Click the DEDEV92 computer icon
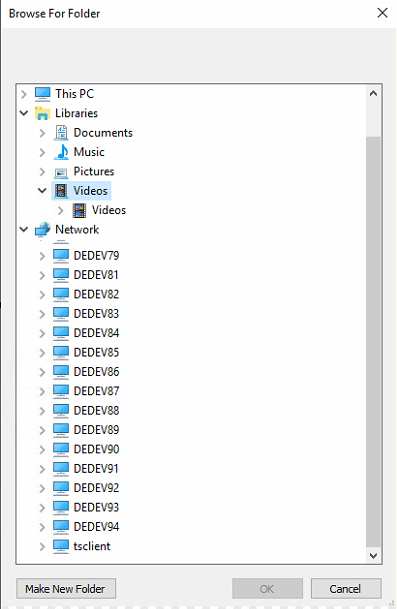 [61, 488]
